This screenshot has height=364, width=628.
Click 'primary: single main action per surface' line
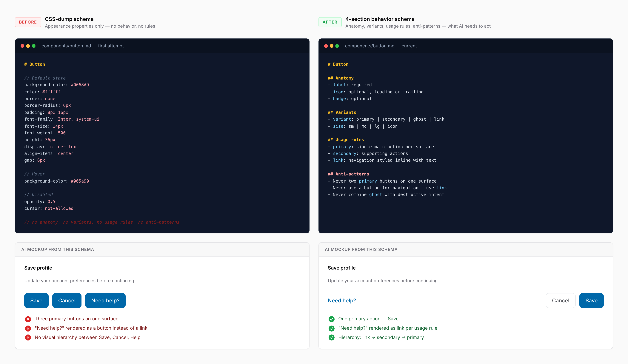pos(381,147)
